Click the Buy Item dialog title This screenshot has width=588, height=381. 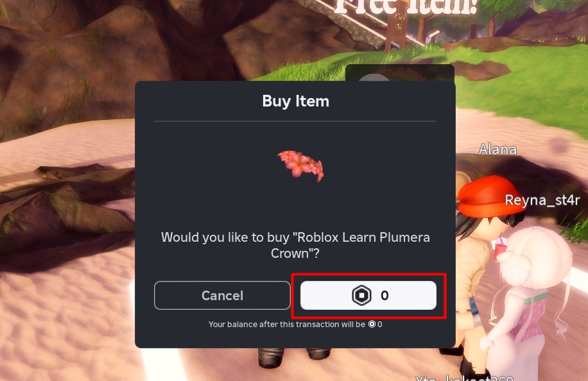click(x=295, y=101)
